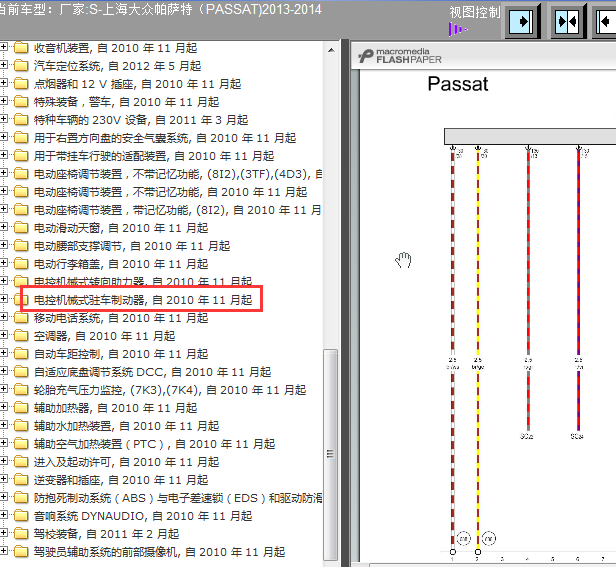Select 空调器, 自 2010 年 11 月起
The width and height of the screenshot is (616, 567).
104,336
